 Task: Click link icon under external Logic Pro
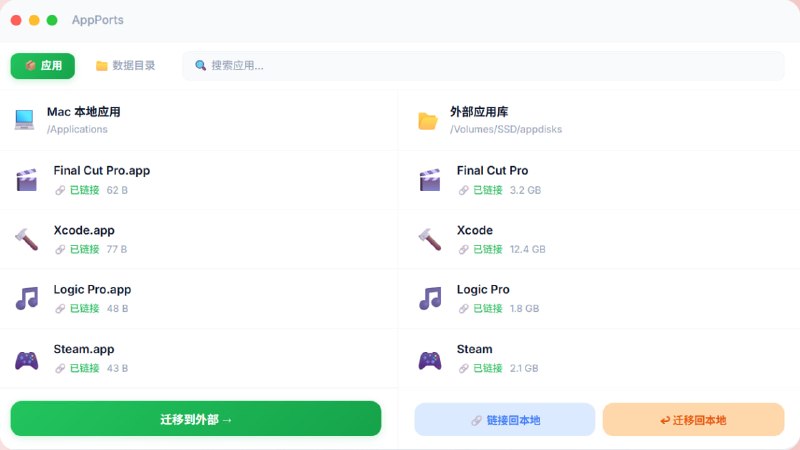pos(463,309)
